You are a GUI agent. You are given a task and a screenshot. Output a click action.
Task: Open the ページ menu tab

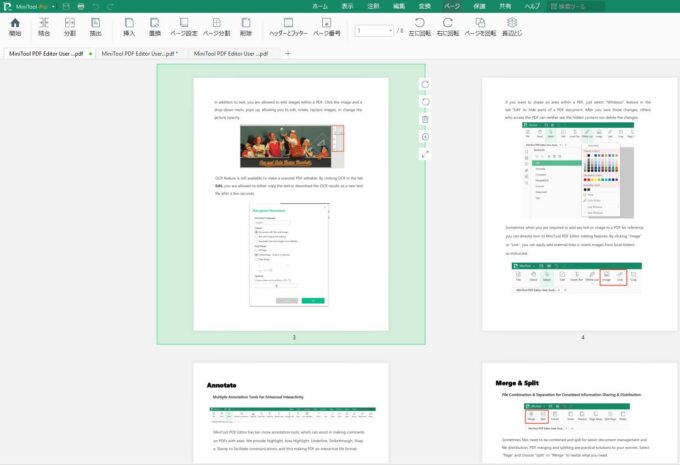point(452,6)
